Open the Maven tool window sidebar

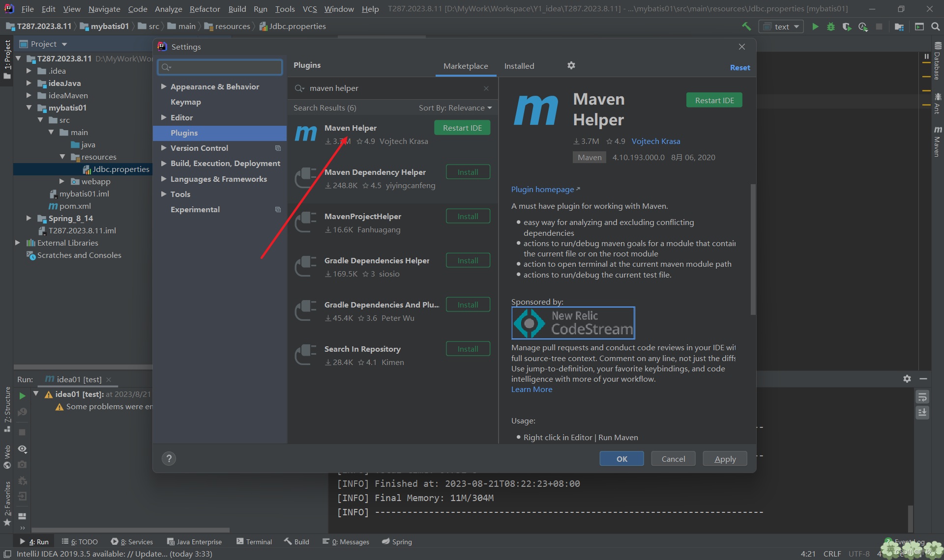tap(938, 141)
